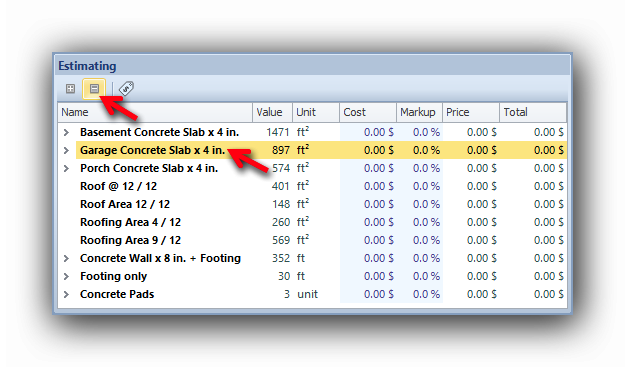Expand the Concrete Pads row
The image size is (625, 367).
(x=66, y=294)
